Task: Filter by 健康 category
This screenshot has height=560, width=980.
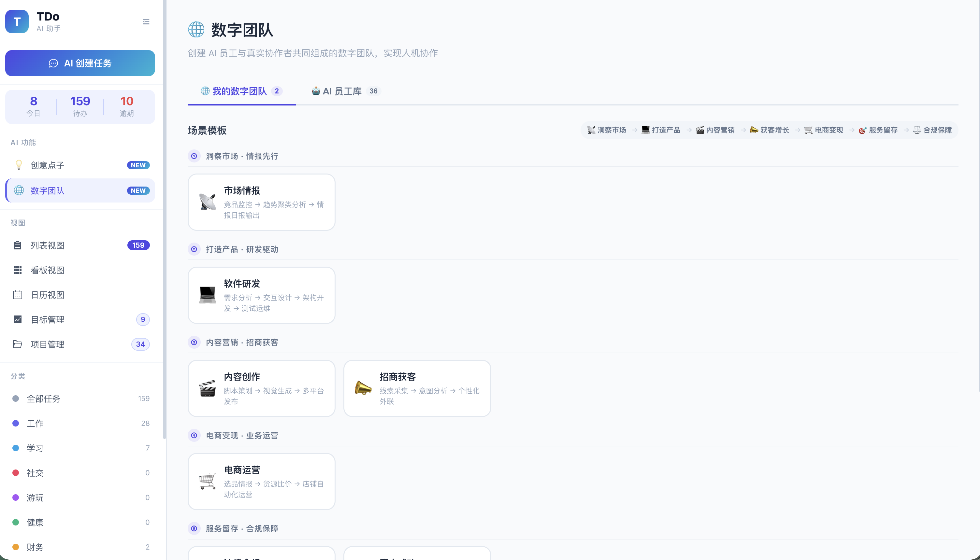Action: [x=80, y=522]
